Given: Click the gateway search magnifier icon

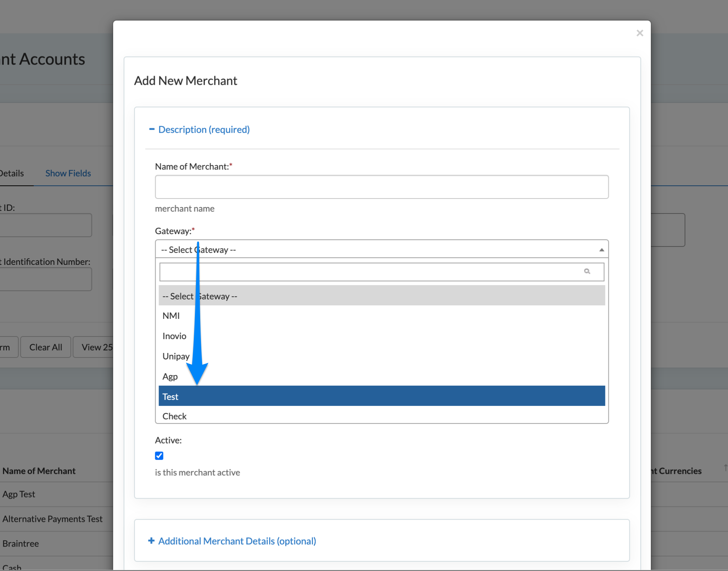Looking at the screenshot, I should click(x=587, y=271).
